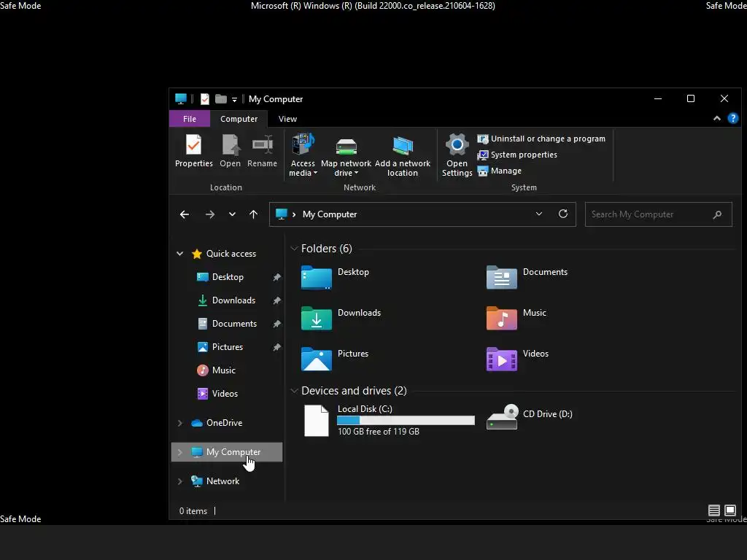Select Music in navigation pane
The width and height of the screenshot is (747, 560).
click(x=223, y=370)
